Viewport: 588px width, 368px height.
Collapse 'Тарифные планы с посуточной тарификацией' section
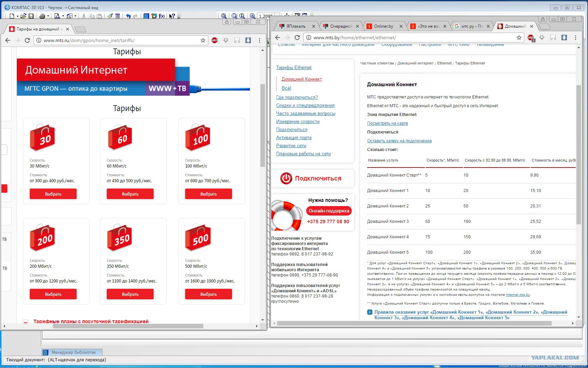tap(26, 321)
